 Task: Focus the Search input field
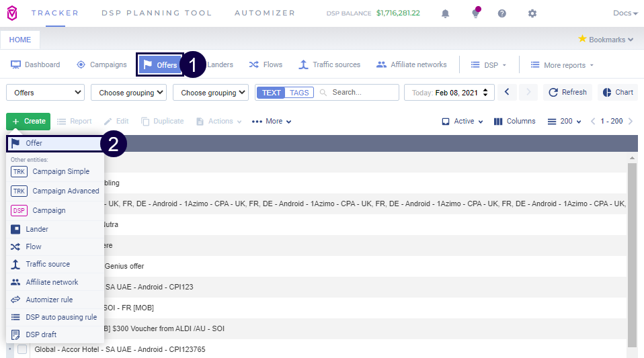click(x=363, y=93)
